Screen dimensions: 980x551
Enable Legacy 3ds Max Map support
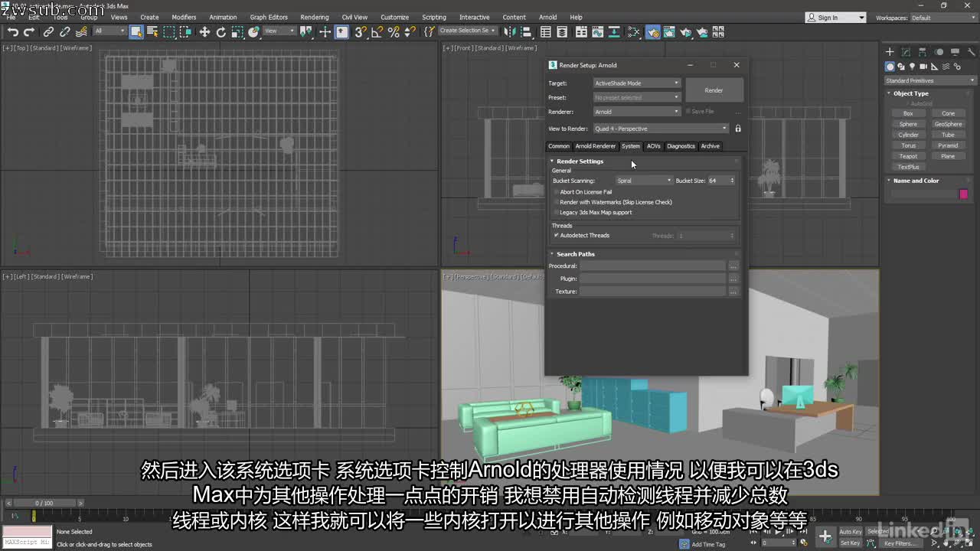click(556, 212)
